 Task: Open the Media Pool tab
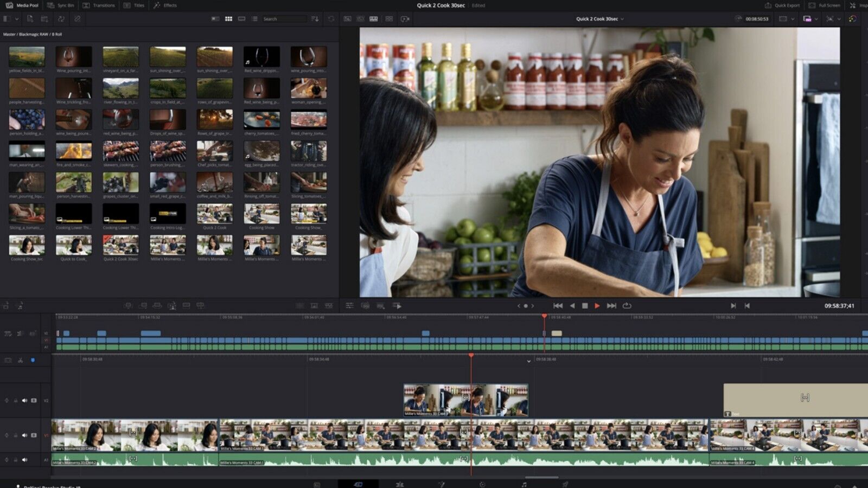[x=22, y=5]
